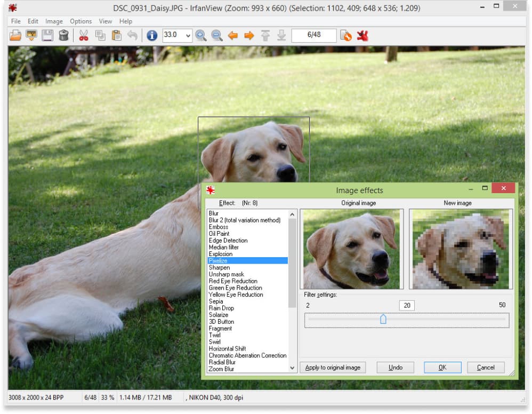Expand the Effect menu in the Image effects dialog

click(228, 203)
